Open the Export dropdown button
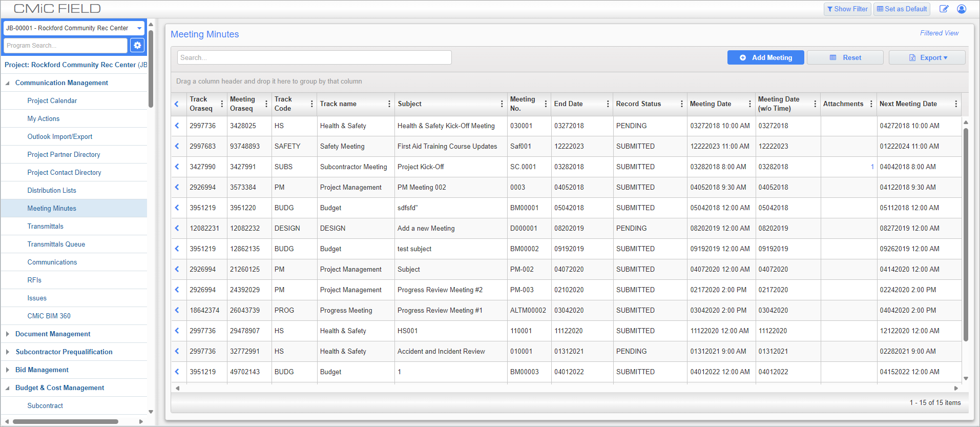Screen dimensions: 980x427 pyautogui.click(x=927, y=57)
